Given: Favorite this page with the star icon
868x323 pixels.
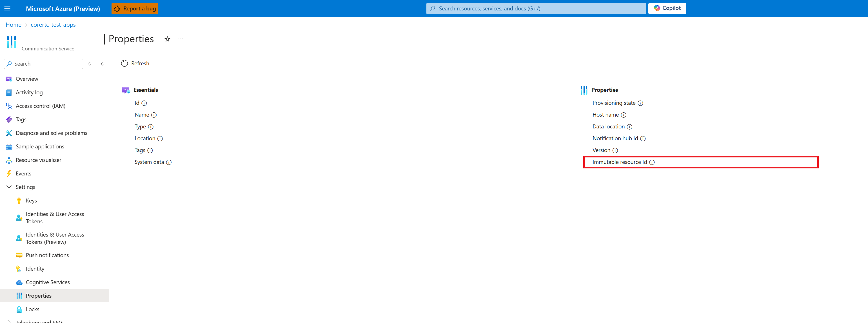Looking at the screenshot, I should pos(167,39).
